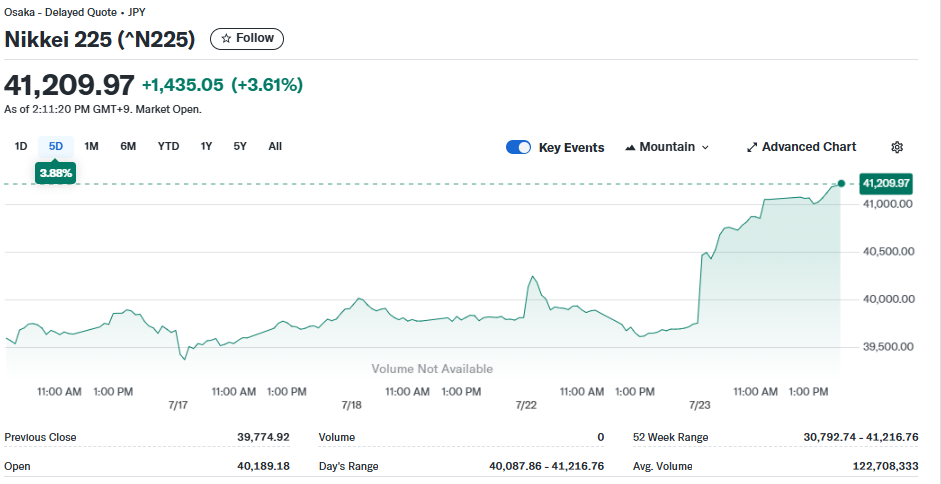Click the +1,435.05 change value
This screenshot has width=941, height=484.
(182, 85)
